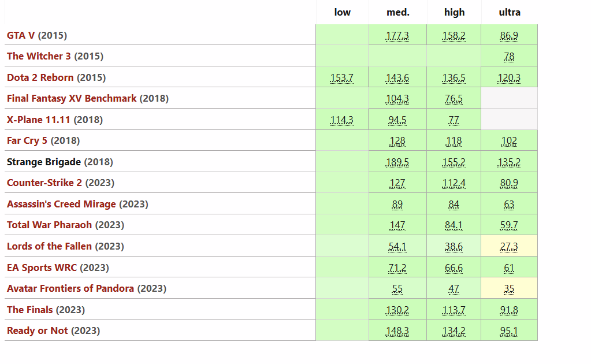Click X-Plane high value 77

pos(454,120)
